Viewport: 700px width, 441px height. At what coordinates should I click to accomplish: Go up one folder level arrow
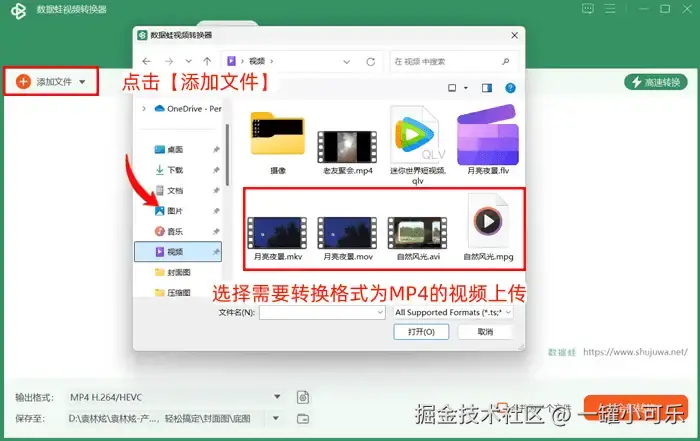pyautogui.click(x=207, y=62)
